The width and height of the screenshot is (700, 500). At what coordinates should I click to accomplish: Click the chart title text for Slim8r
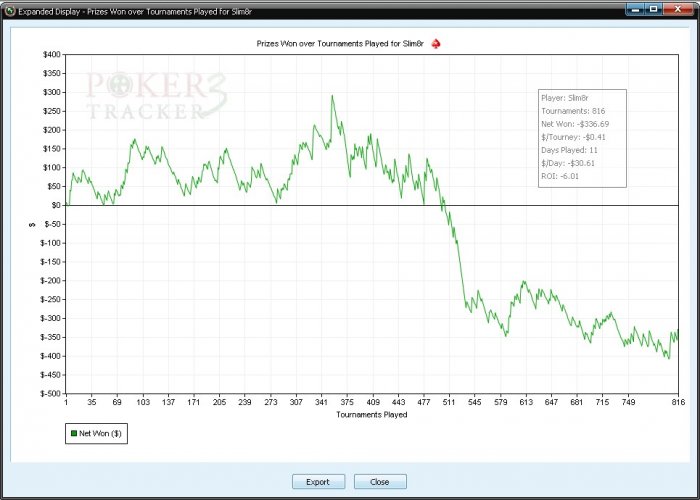pos(340,44)
